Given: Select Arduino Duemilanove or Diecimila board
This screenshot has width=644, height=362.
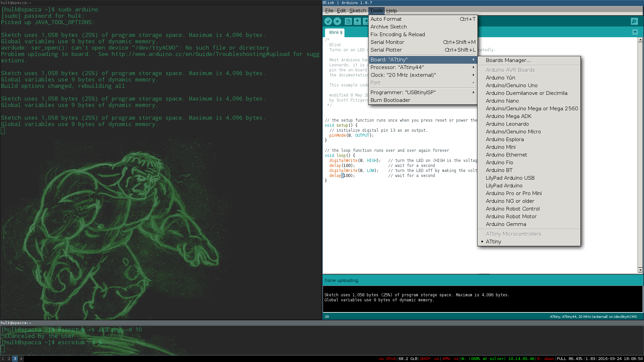Looking at the screenshot, I should (x=529, y=93).
